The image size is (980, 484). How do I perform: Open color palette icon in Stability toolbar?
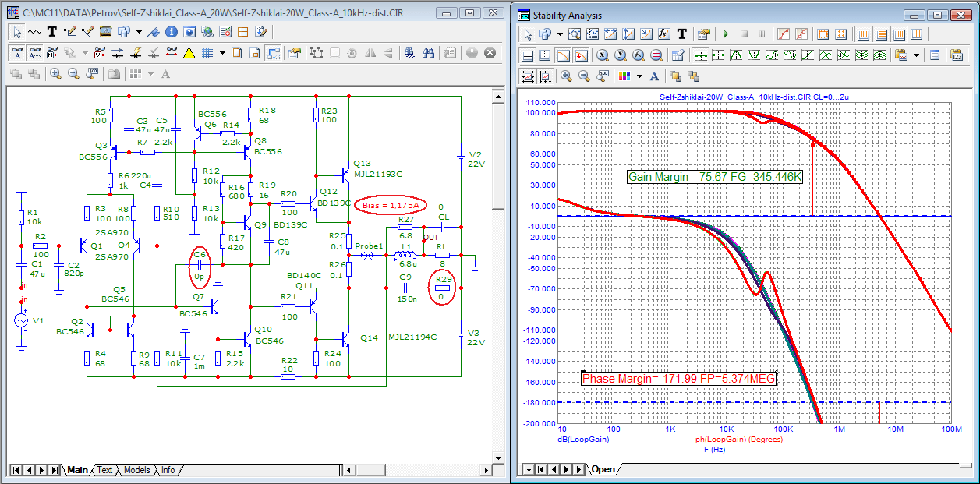[624, 76]
